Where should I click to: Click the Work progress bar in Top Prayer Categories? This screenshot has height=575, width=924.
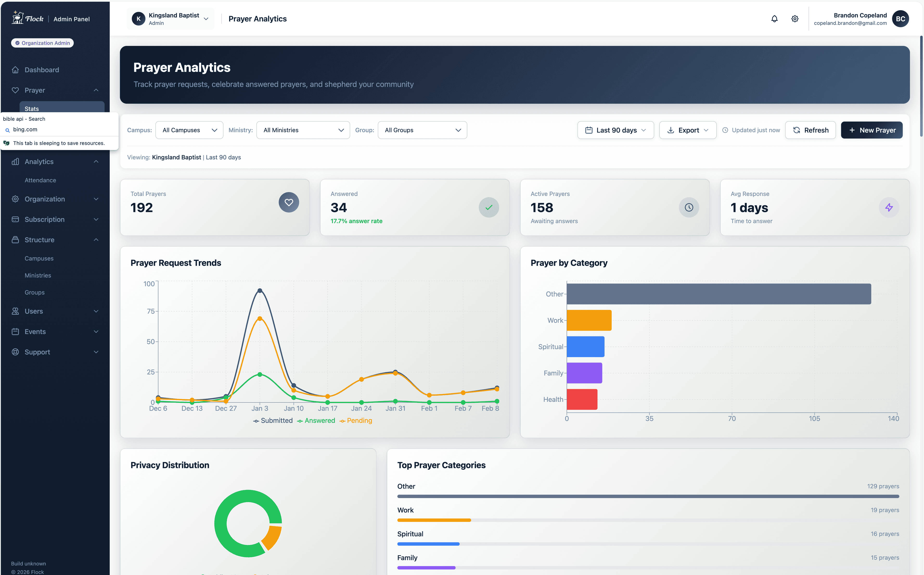tap(434, 520)
